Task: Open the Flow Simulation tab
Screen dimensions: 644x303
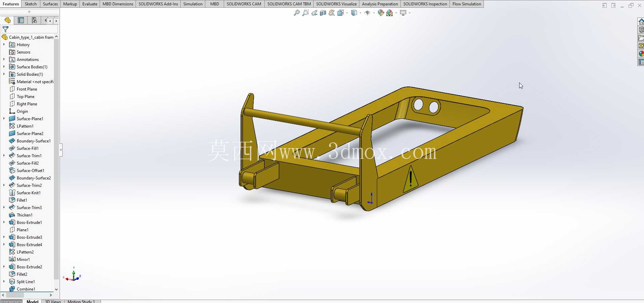Action: coord(467,4)
